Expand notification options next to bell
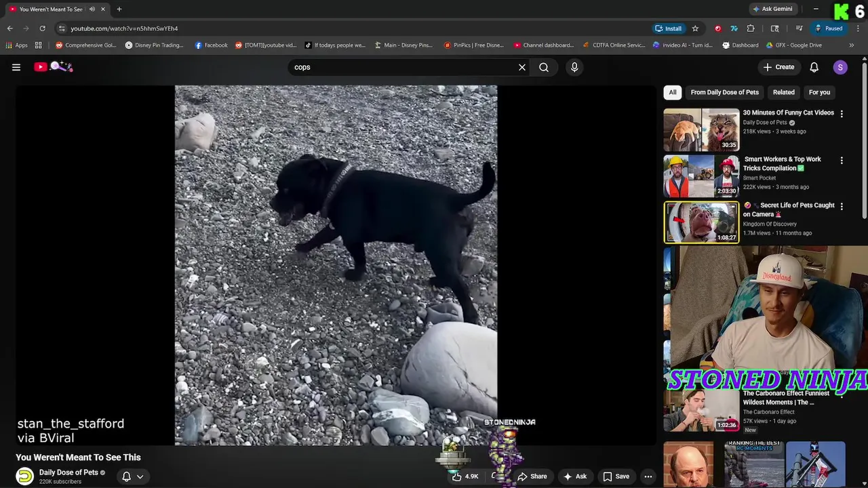Screen dimensions: 868x488 140,476
